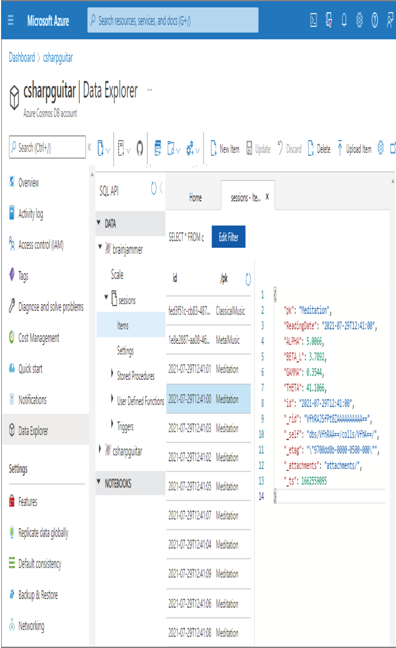Screen dimensions: 396x648
Task: Open the Cloud Shell icon
Action: [x=314, y=20]
